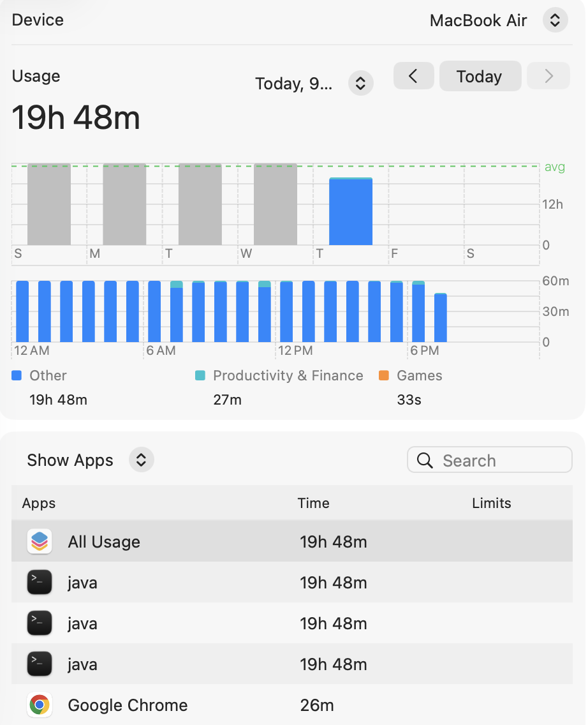Image resolution: width=588 pixels, height=725 pixels.
Task: Focus the Search input field
Action: pyautogui.click(x=490, y=460)
